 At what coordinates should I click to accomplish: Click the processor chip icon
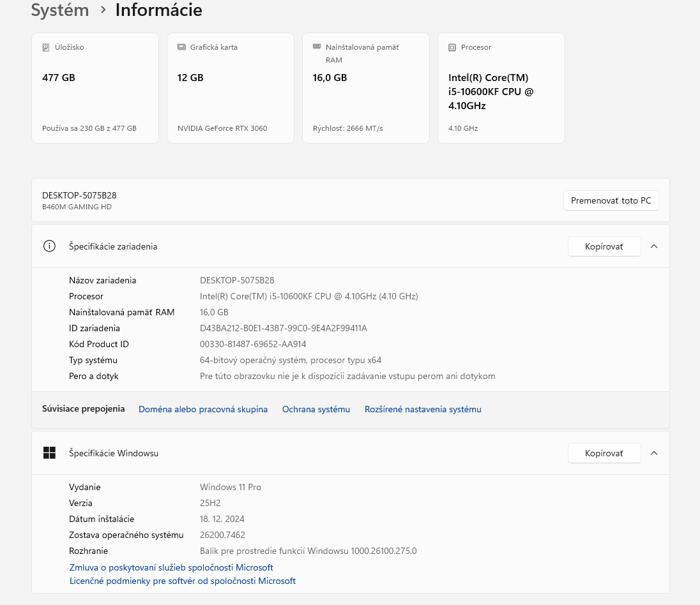(452, 47)
